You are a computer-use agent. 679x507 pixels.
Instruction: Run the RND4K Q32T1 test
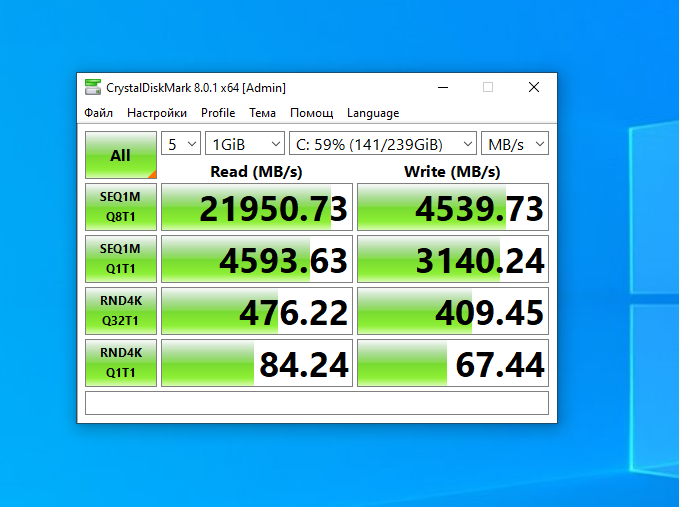click(121, 311)
